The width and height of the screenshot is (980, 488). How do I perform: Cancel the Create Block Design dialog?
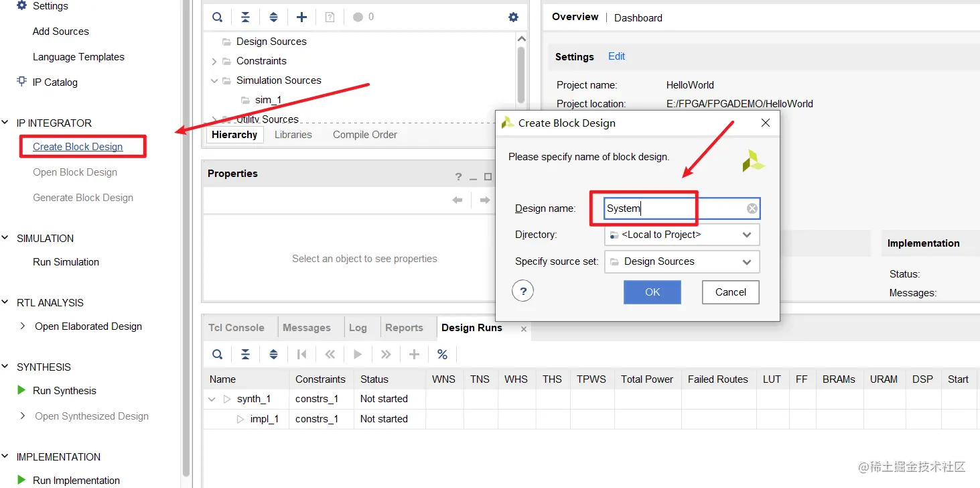(x=731, y=292)
